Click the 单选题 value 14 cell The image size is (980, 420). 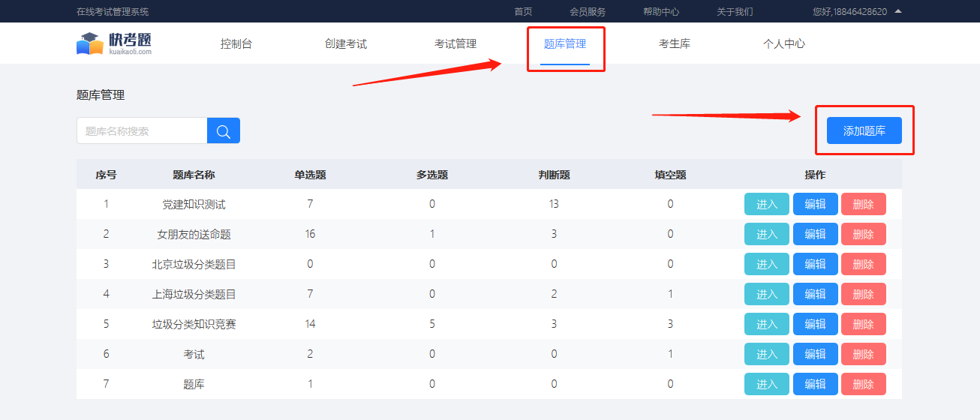(310, 324)
